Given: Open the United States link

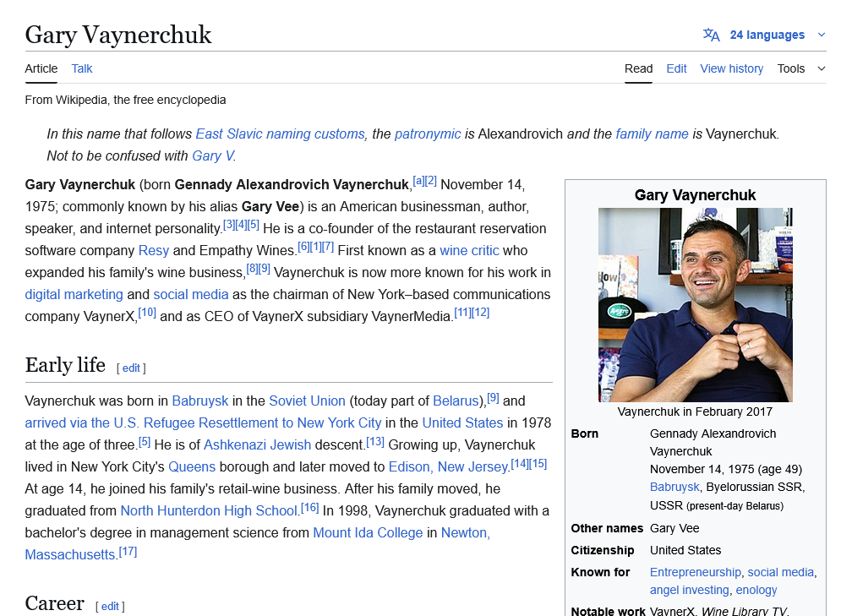Looking at the screenshot, I should pos(462,423).
